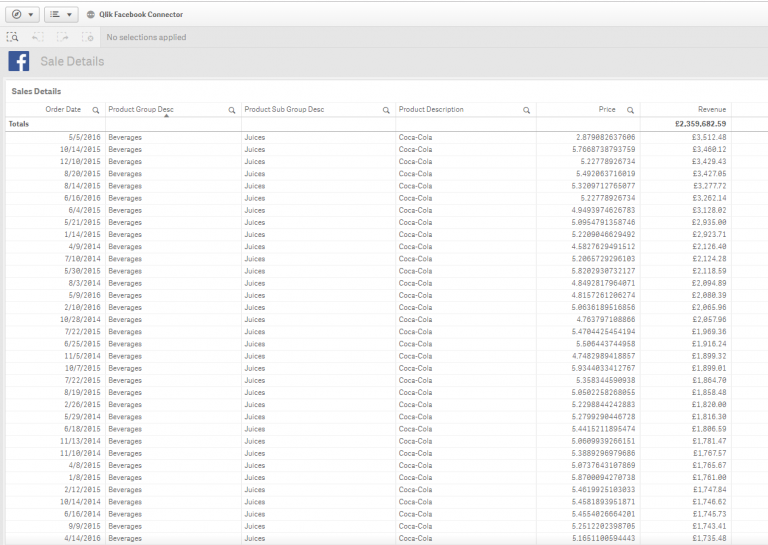Screen dimensions: 768x545
Task: Click the No selections applied text
Action: pyautogui.click(x=146, y=37)
